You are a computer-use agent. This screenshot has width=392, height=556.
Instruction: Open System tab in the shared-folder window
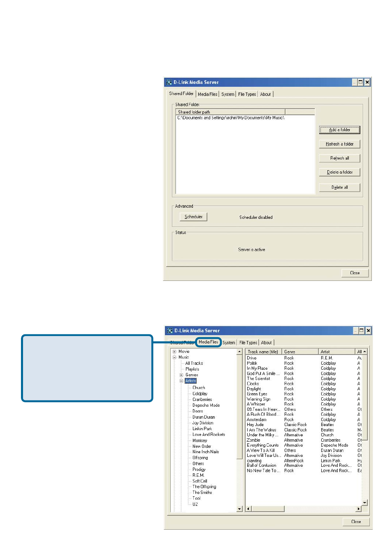(x=227, y=94)
